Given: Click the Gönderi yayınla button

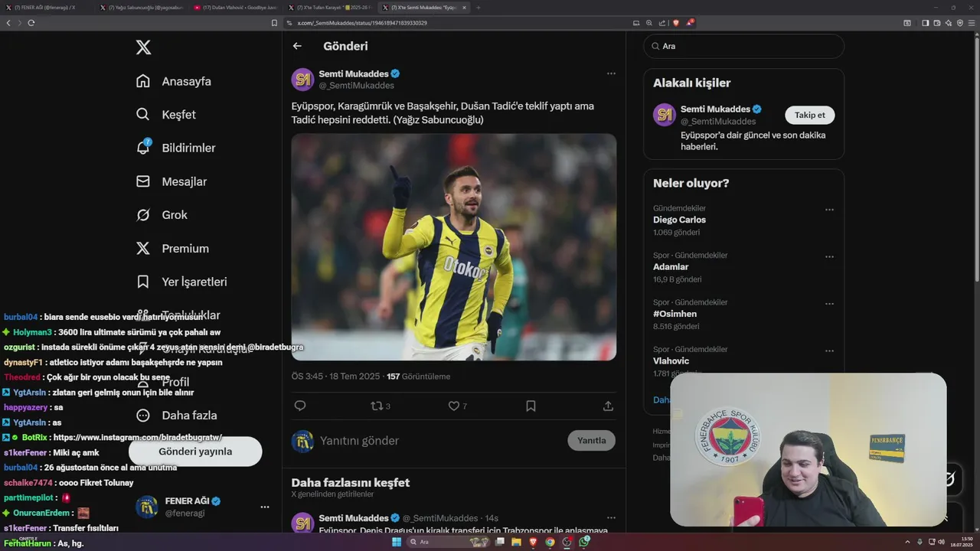Looking at the screenshot, I should click(195, 452).
